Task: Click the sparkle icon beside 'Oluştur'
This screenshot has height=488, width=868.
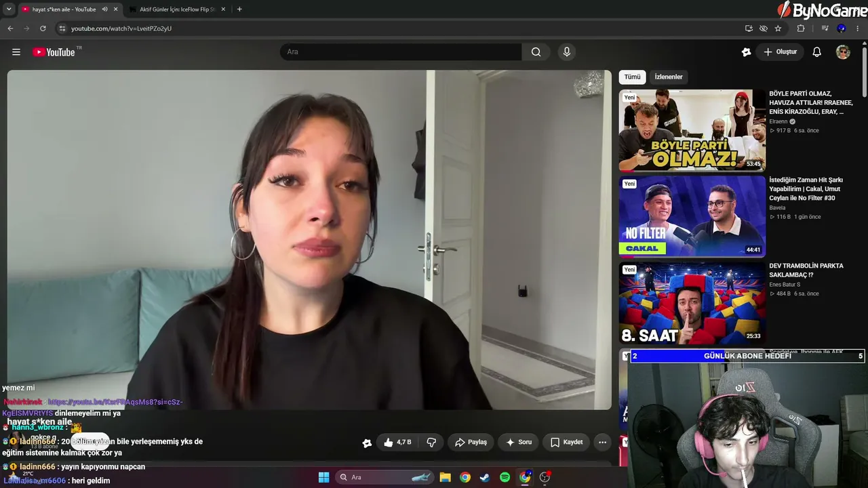Action: [x=747, y=52]
